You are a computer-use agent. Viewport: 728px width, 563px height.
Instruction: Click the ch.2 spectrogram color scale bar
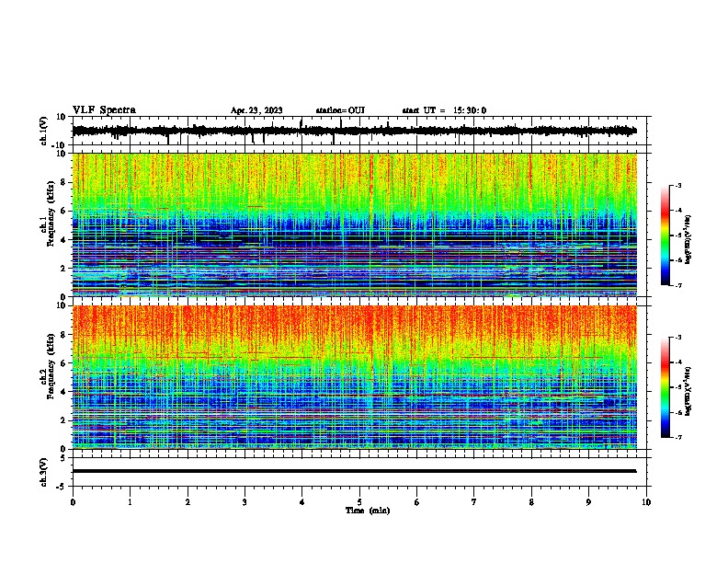(x=665, y=387)
